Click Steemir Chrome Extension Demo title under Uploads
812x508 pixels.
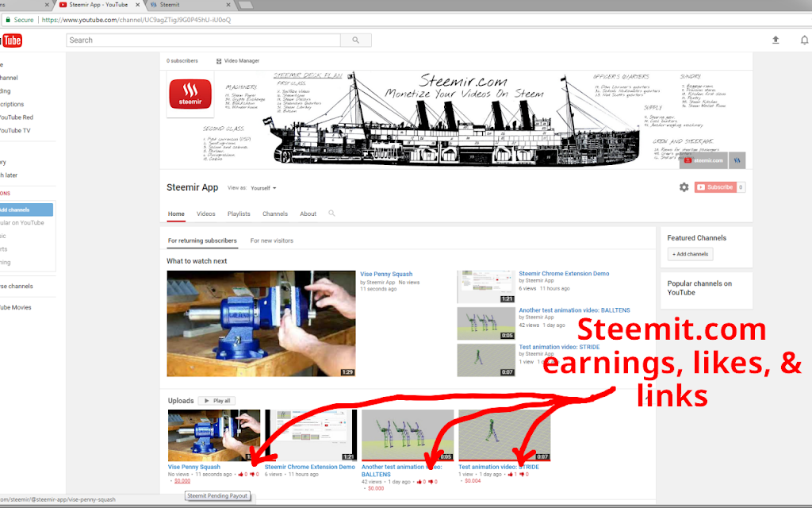310,467
